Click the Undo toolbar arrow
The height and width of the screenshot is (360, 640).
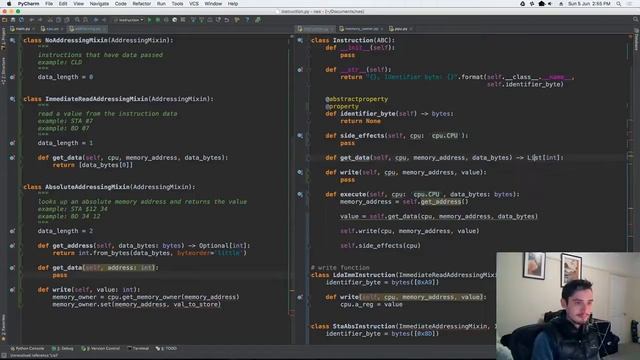click(31, 20)
